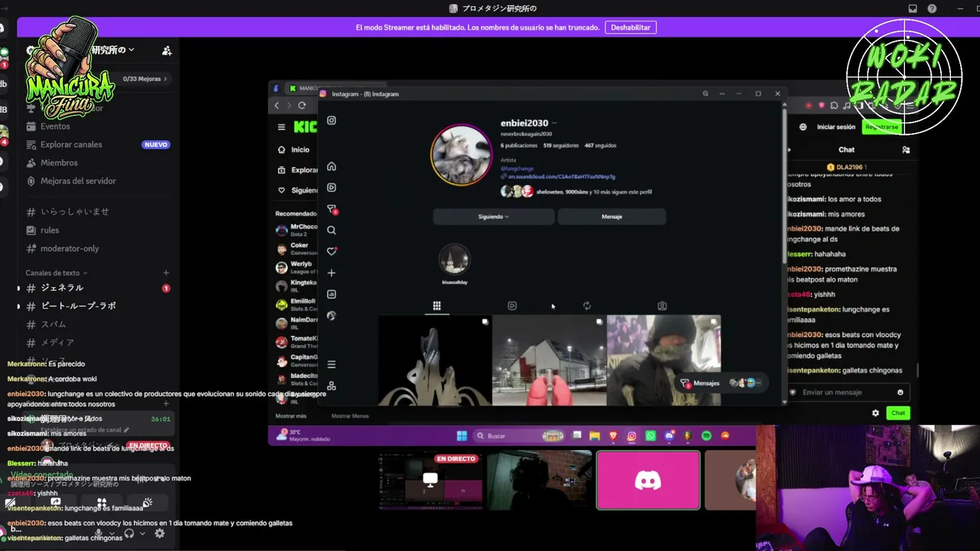Viewport: 980px width, 551px height.
Task: Select the pink Discord stream tile
Action: click(x=648, y=481)
